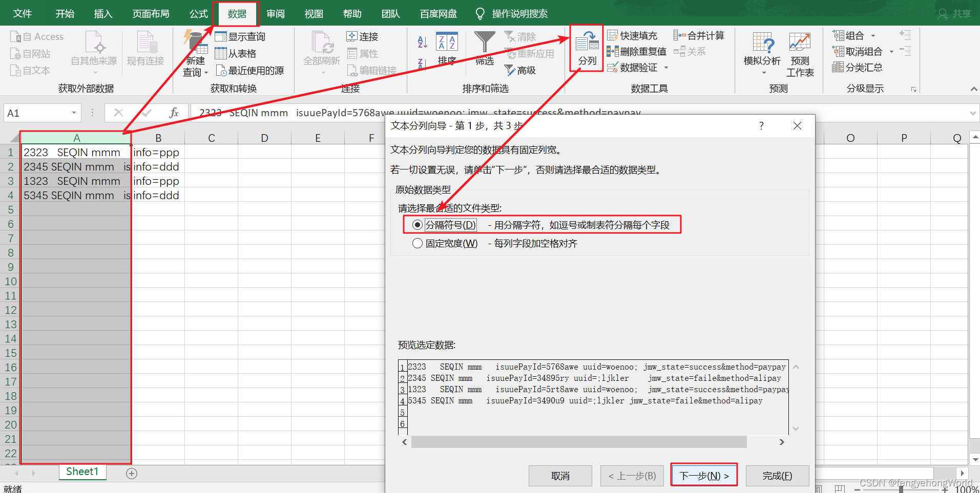Select the Sheet1 tab

[x=82, y=471]
